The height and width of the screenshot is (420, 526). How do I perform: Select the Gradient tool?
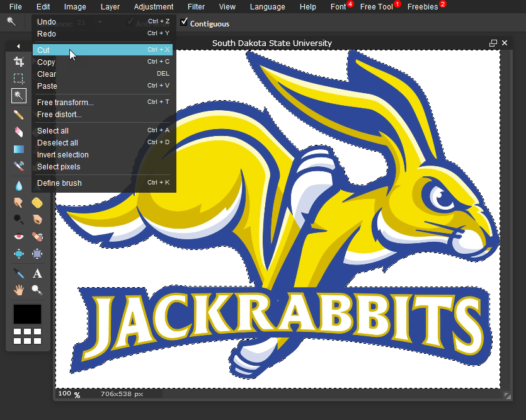[19, 149]
